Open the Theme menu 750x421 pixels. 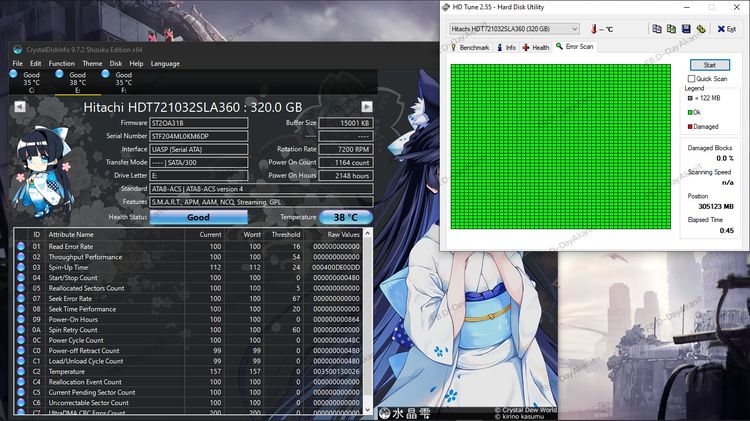coord(92,63)
